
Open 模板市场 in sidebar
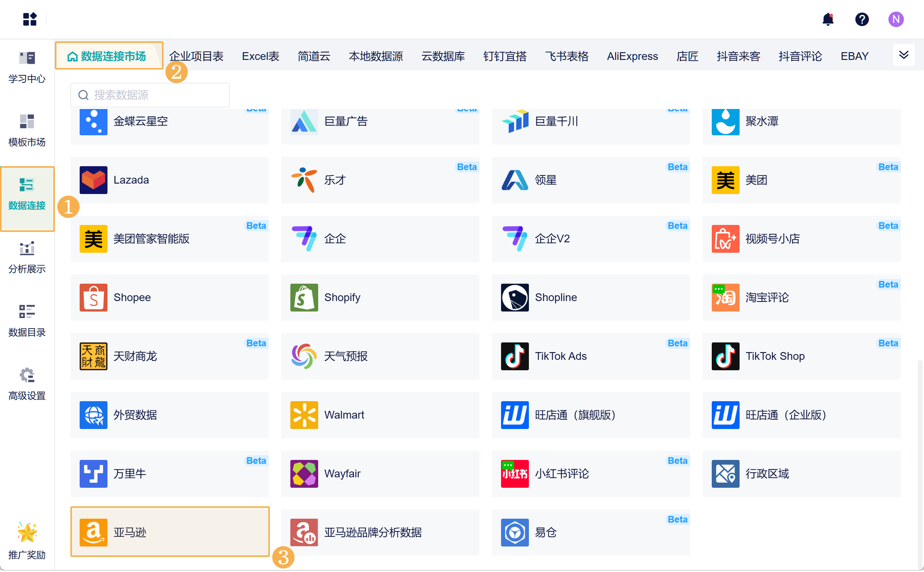tap(27, 131)
